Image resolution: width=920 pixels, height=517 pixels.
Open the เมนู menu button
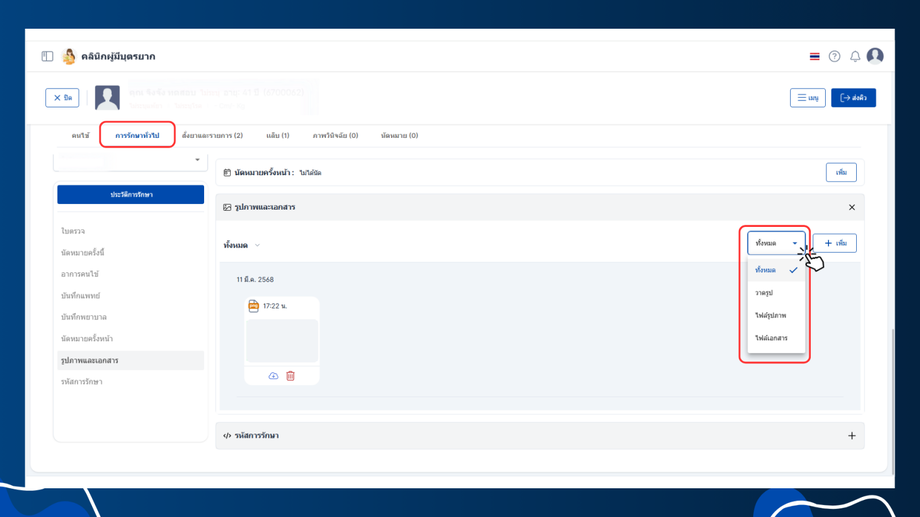click(807, 97)
